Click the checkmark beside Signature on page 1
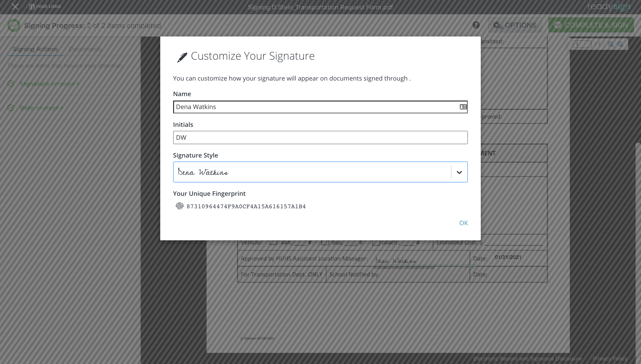 tap(10, 84)
